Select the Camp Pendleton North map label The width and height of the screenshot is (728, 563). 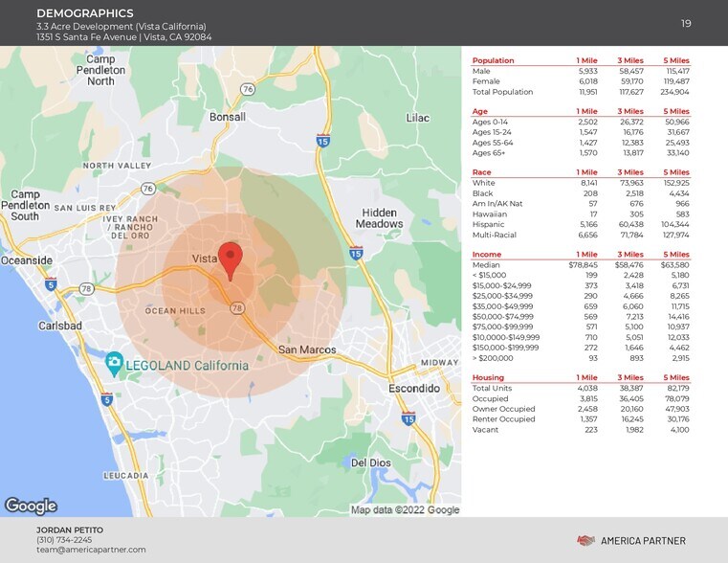101,70
